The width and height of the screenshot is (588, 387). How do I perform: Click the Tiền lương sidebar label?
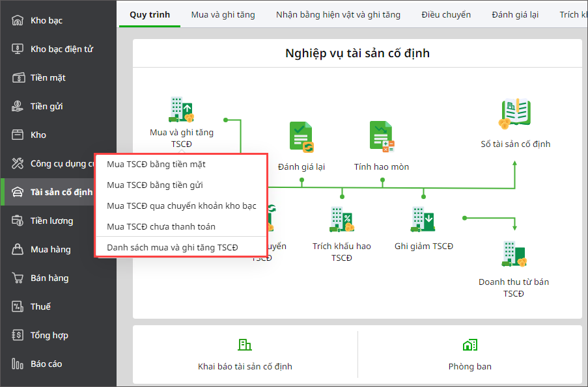click(51, 221)
